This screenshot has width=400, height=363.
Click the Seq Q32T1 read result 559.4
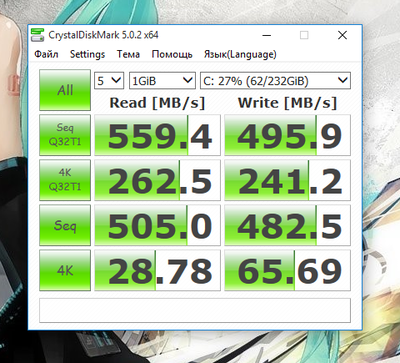click(x=158, y=135)
